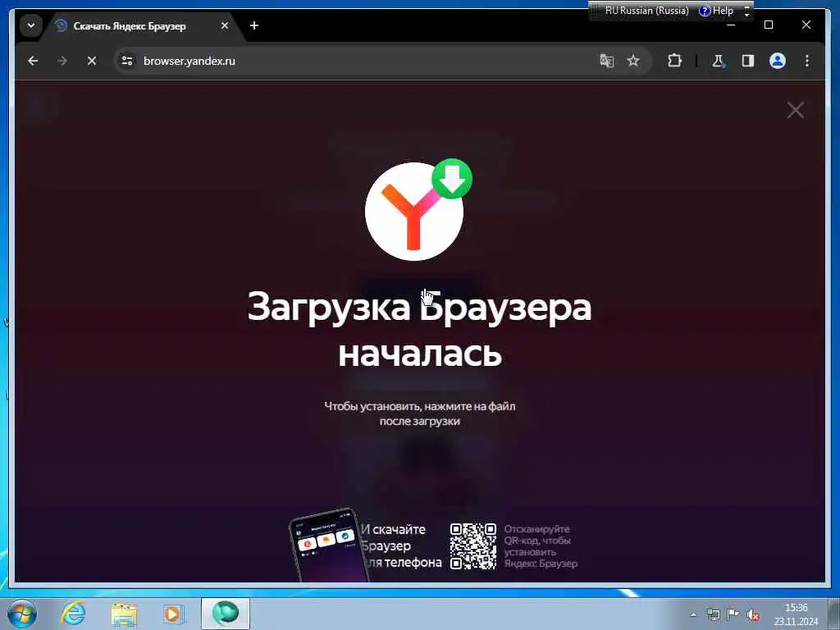Open Windows Media Player on taskbar
The height and width of the screenshot is (630, 840).
tap(173, 614)
